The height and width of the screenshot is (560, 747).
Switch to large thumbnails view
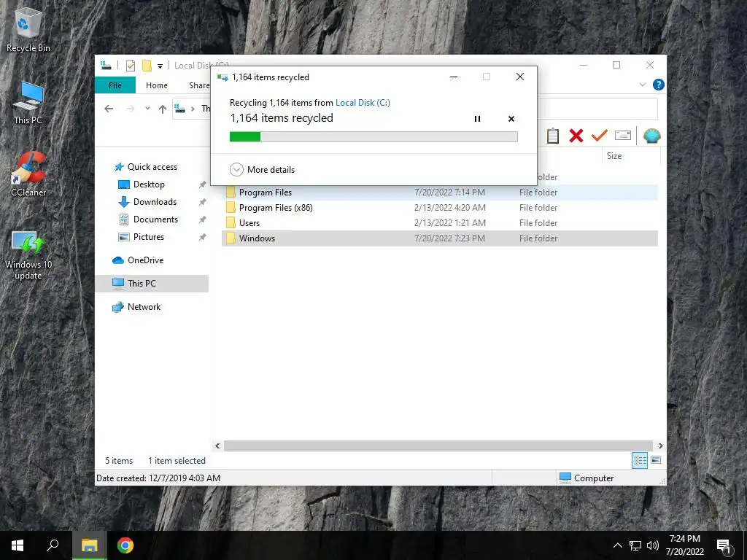(x=656, y=460)
